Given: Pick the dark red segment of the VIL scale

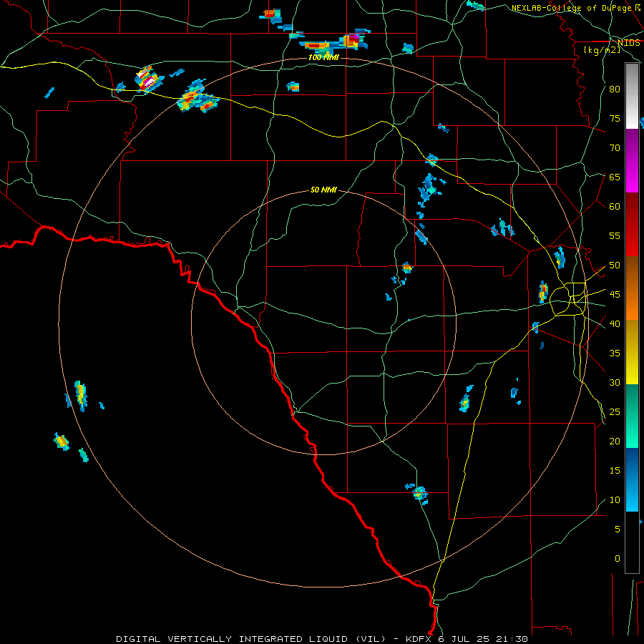Looking at the screenshot, I should click(x=632, y=225).
